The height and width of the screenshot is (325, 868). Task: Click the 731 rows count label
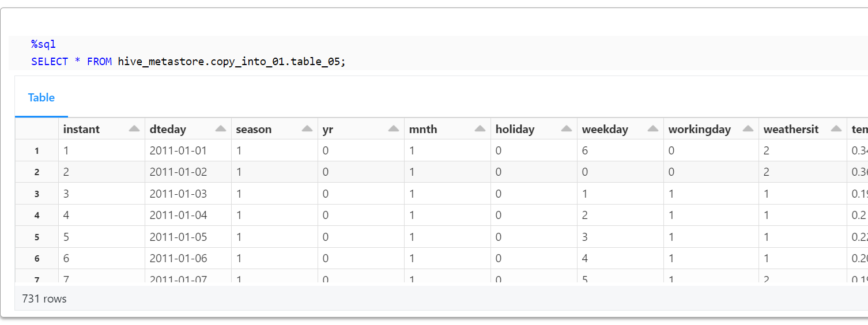[44, 299]
